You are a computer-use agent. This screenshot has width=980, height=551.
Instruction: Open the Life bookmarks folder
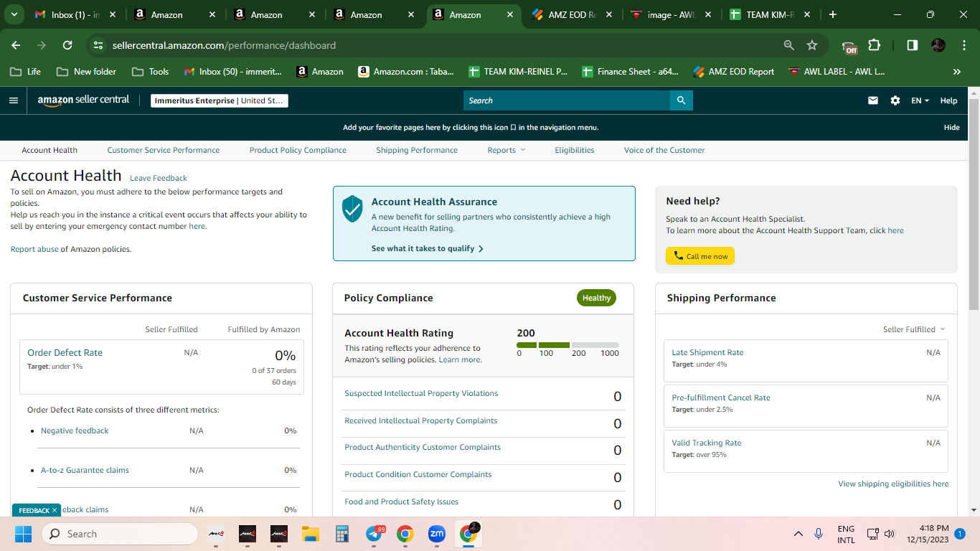(x=25, y=72)
